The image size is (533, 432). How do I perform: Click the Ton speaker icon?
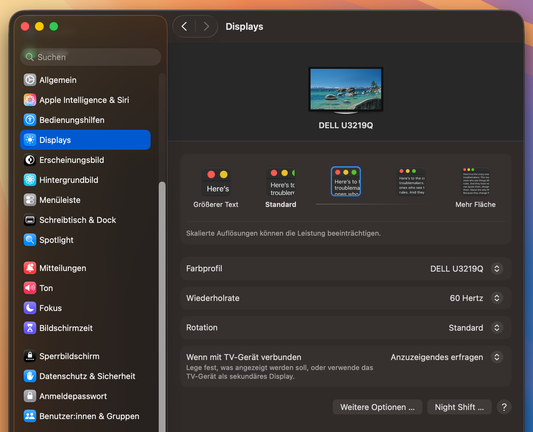[x=30, y=288]
